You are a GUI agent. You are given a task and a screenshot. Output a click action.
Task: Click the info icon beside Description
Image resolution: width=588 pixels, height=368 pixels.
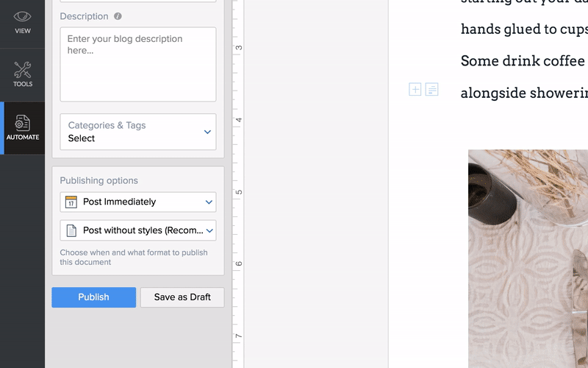118,16
